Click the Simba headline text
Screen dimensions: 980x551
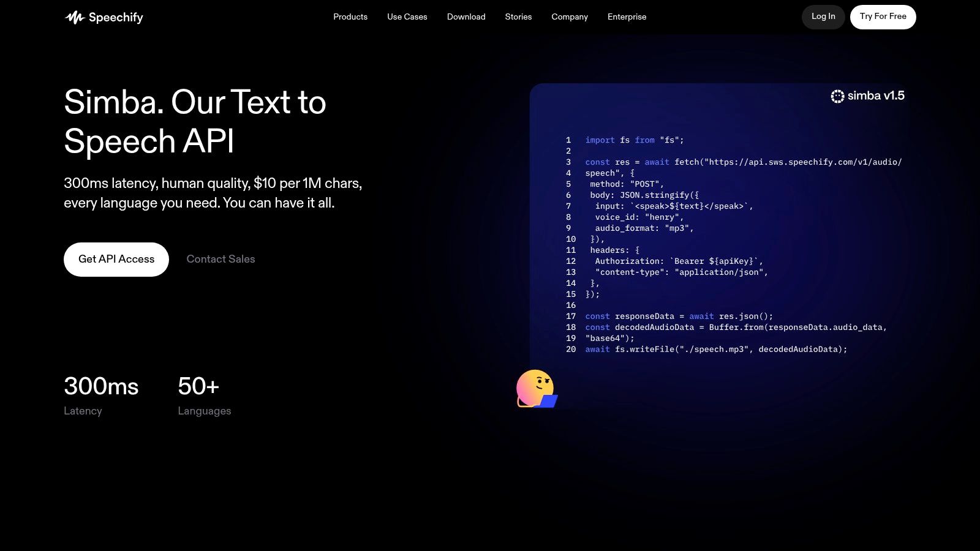point(195,122)
